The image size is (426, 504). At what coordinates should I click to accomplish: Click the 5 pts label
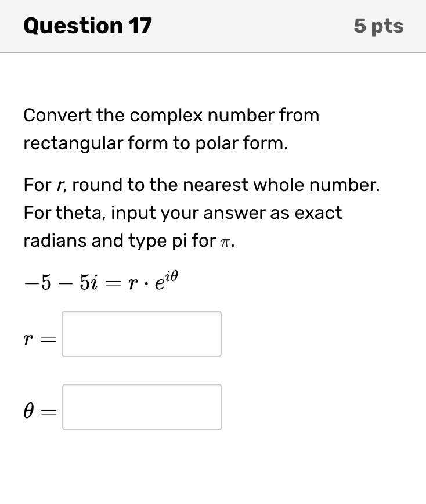(377, 26)
